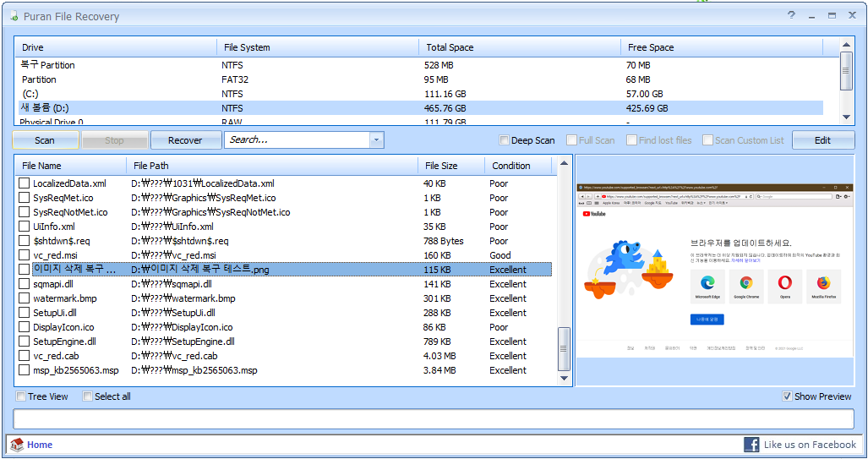Tick the checkbox for watermark.bmp
The image size is (868, 459).
tap(24, 298)
